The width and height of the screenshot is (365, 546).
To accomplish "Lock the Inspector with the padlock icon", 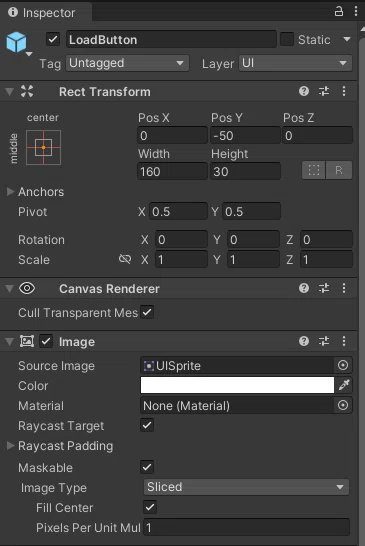I will (x=339, y=11).
